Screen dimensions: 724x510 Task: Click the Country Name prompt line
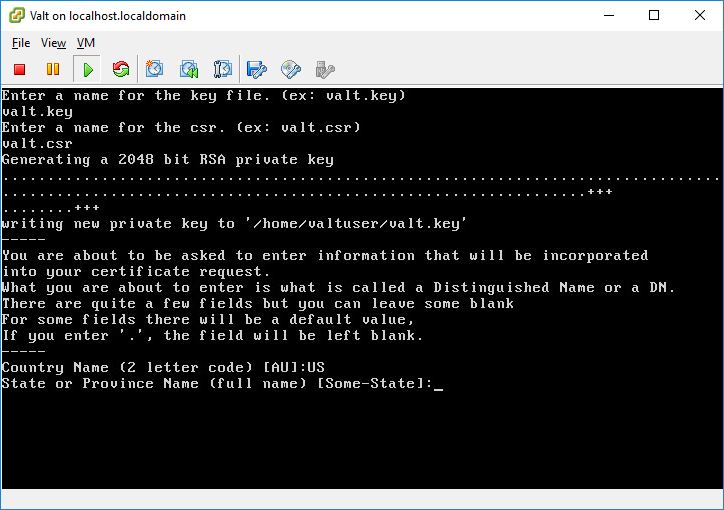click(x=163, y=367)
